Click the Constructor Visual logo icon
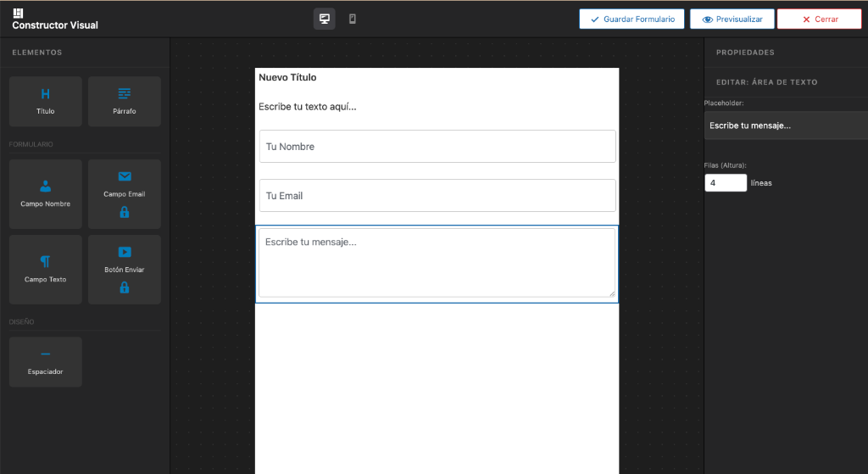 click(19, 13)
